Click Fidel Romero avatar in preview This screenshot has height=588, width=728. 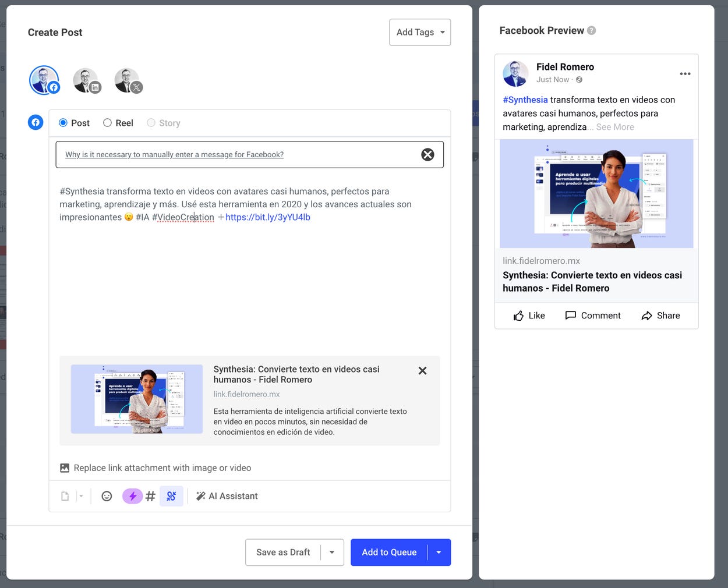515,73
